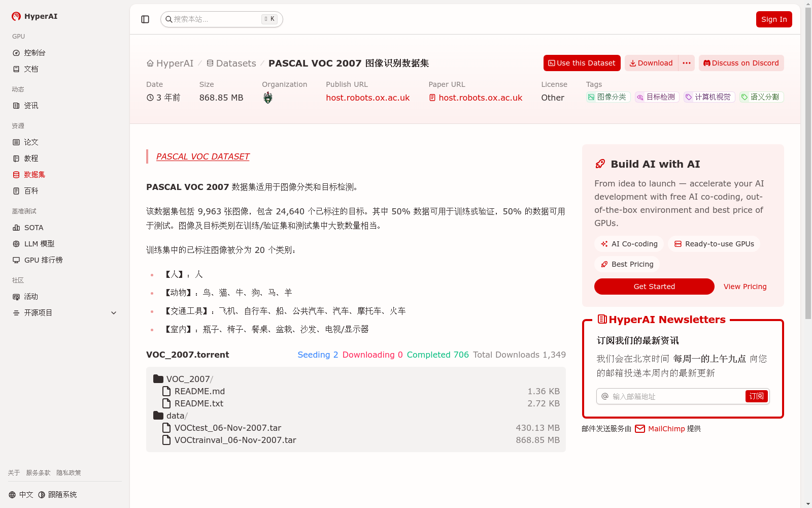Click the 目标检测 tag
812x508 pixels.
coord(657,97)
